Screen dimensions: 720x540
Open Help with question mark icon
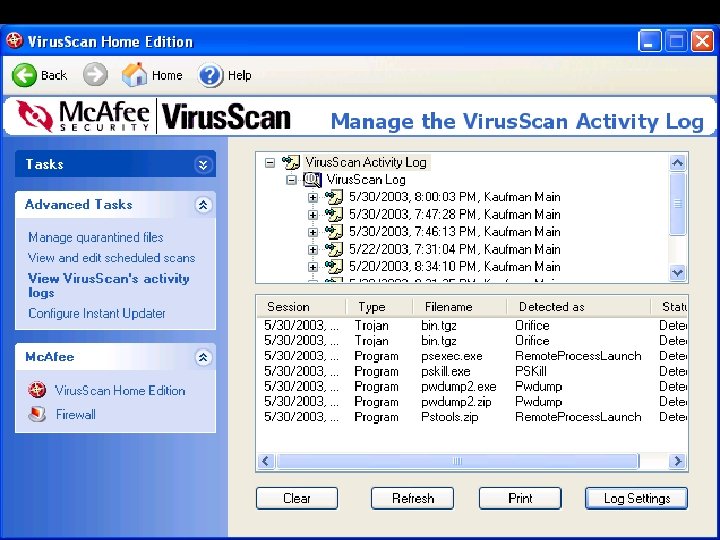pyautogui.click(x=210, y=75)
